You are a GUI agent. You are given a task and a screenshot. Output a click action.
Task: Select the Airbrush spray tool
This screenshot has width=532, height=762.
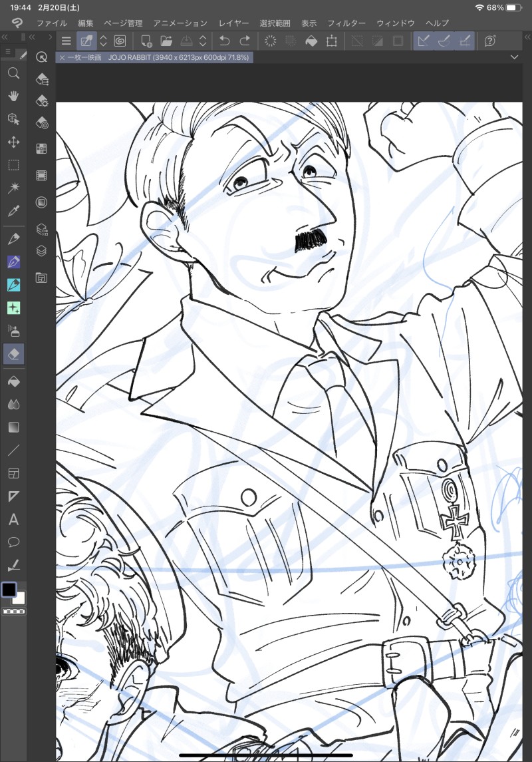click(x=13, y=331)
